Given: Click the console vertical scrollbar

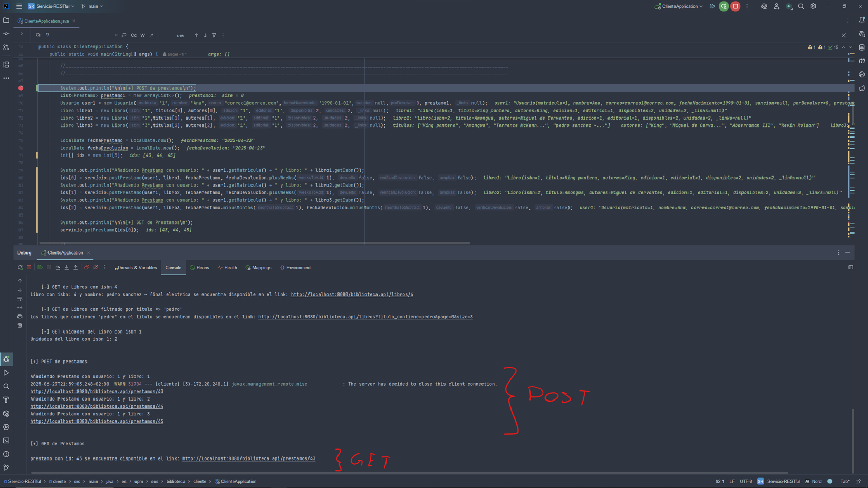Looking at the screenshot, I should 853,441.
